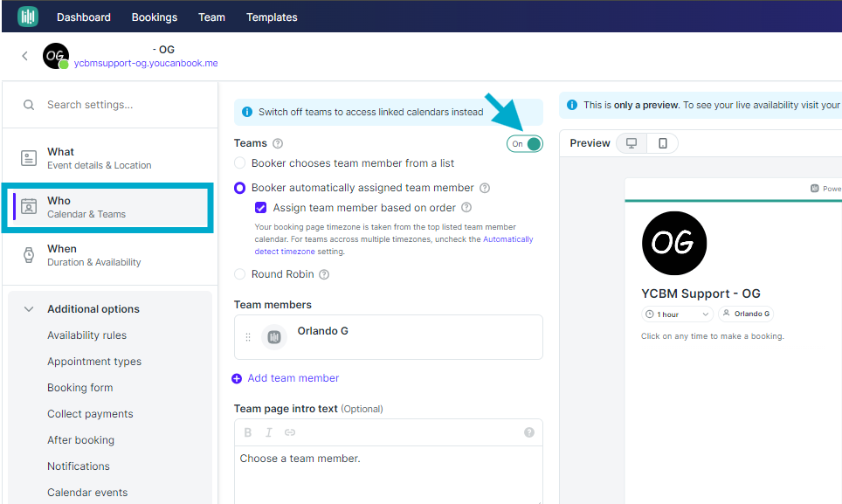842x504 pixels.
Task: Click the OG profile avatar in header
Action: tap(56, 56)
